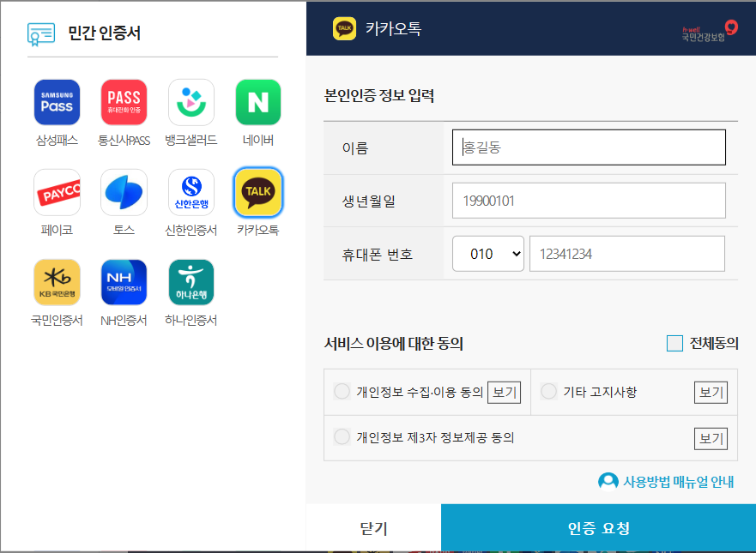Select the NH인증서 mobile certificate icon
Image resolution: width=756 pixels, height=553 pixels.
[x=124, y=282]
